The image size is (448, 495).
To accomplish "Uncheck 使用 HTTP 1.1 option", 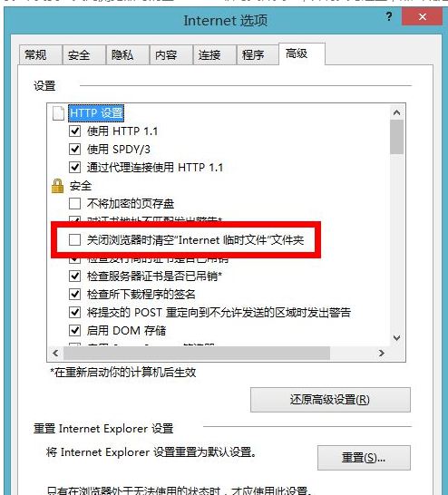I will pos(75,131).
